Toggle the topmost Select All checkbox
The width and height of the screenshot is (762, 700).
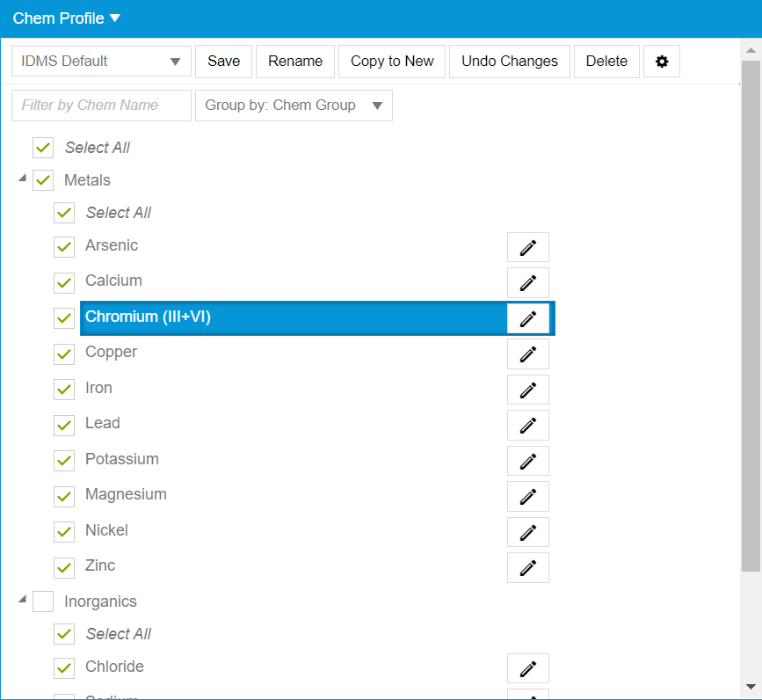42,147
